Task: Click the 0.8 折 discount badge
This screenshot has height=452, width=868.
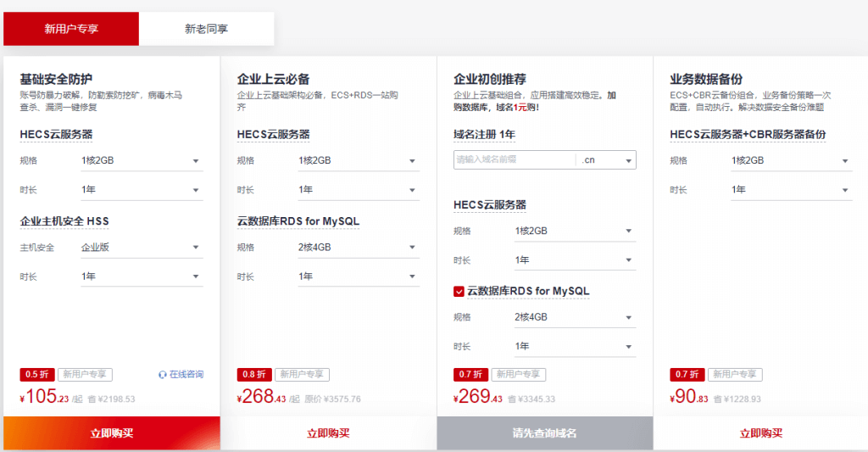Action: (x=254, y=375)
